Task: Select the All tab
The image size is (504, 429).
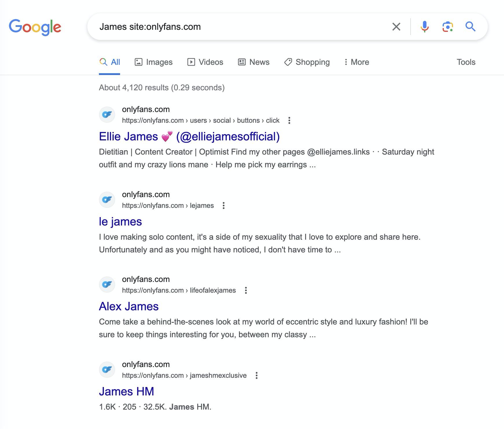Action: [x=109, y=62]
